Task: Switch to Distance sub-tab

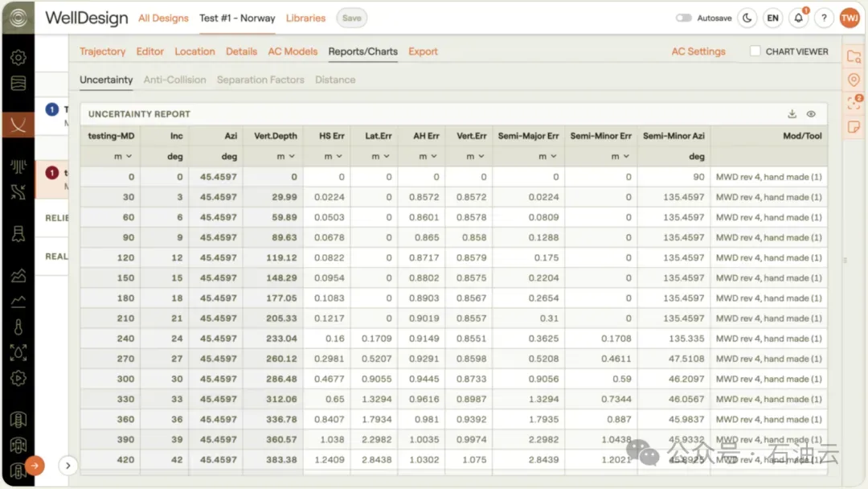Action: pyautogui.click(x=335, y=80)
